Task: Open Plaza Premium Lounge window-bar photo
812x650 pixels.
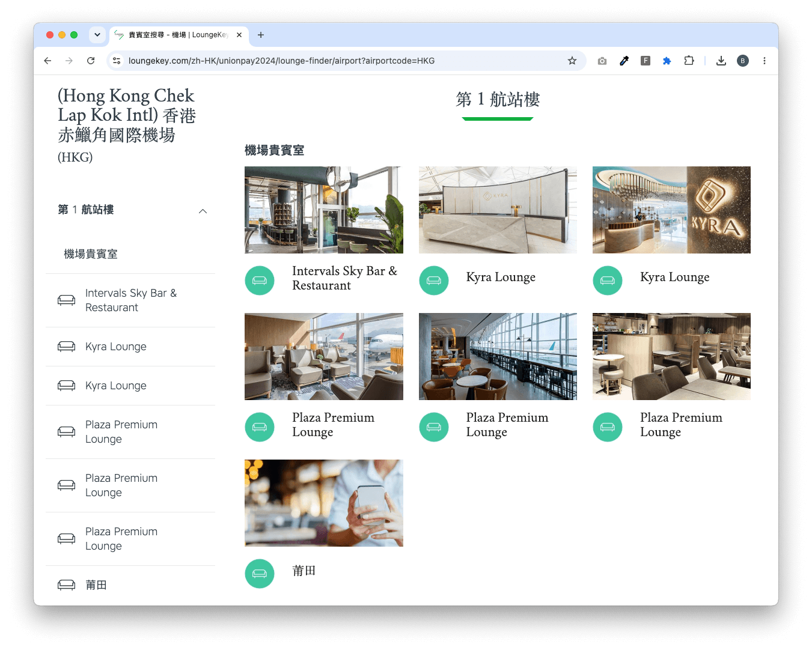Action: point(498,356)
